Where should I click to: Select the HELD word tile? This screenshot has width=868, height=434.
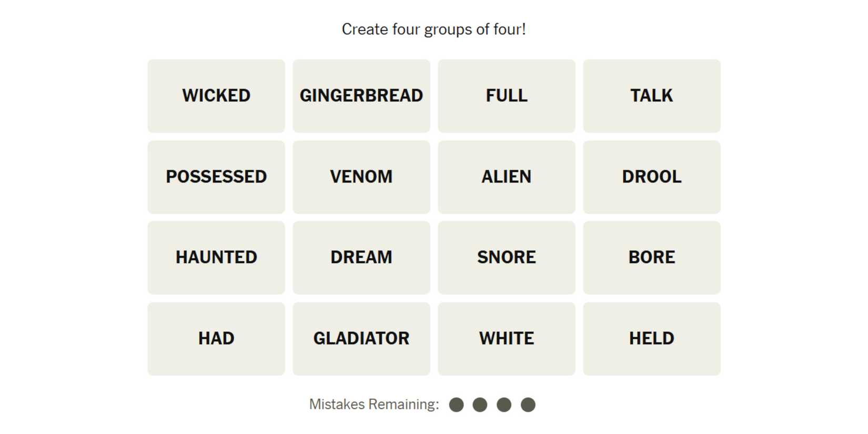[x=652, y=339]
